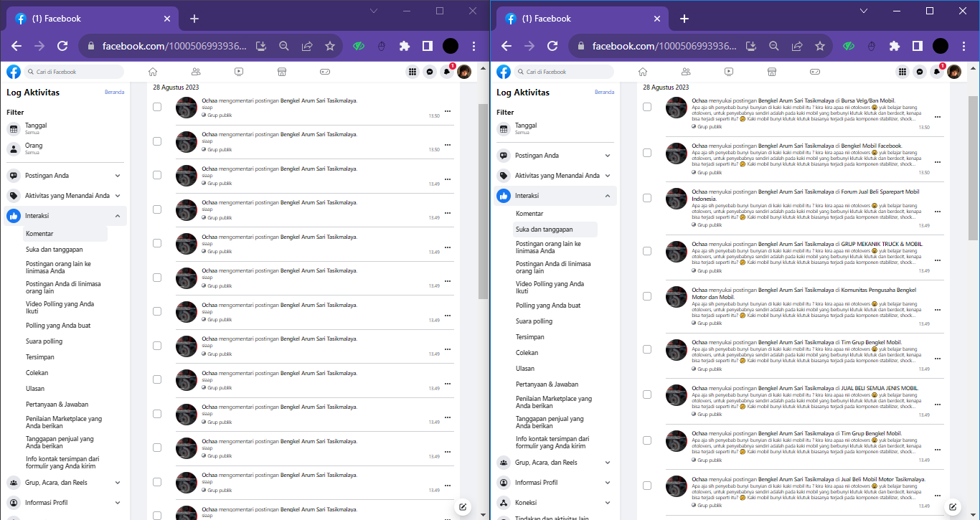
Task: Open Marketplace icon in right window
Action: coord(772,72)
